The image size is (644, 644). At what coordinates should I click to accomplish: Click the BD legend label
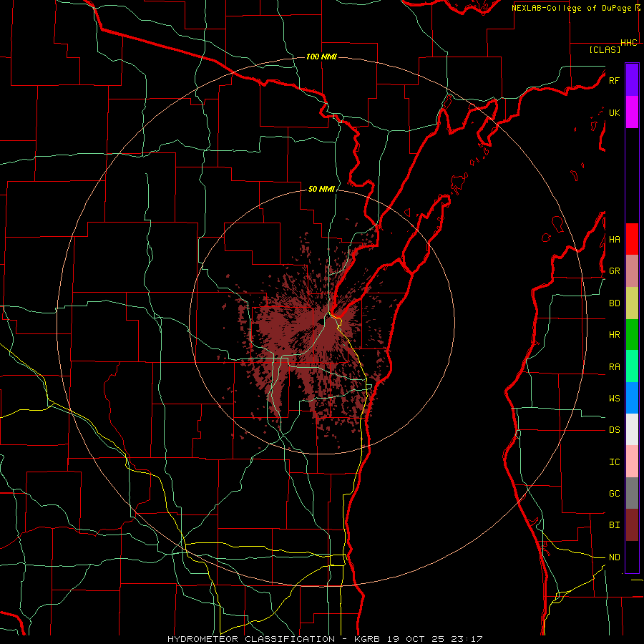(614, 303)
